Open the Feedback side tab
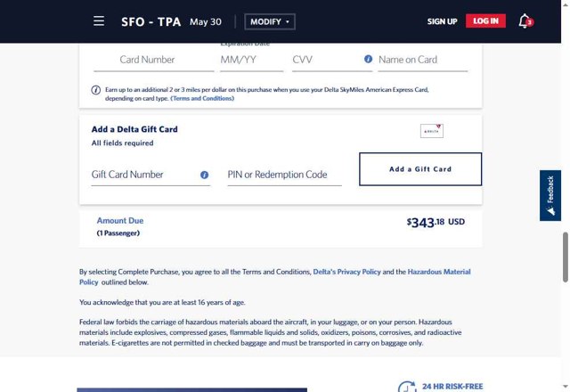The width and height of the screenshot is (570, 392). (550, 195)
